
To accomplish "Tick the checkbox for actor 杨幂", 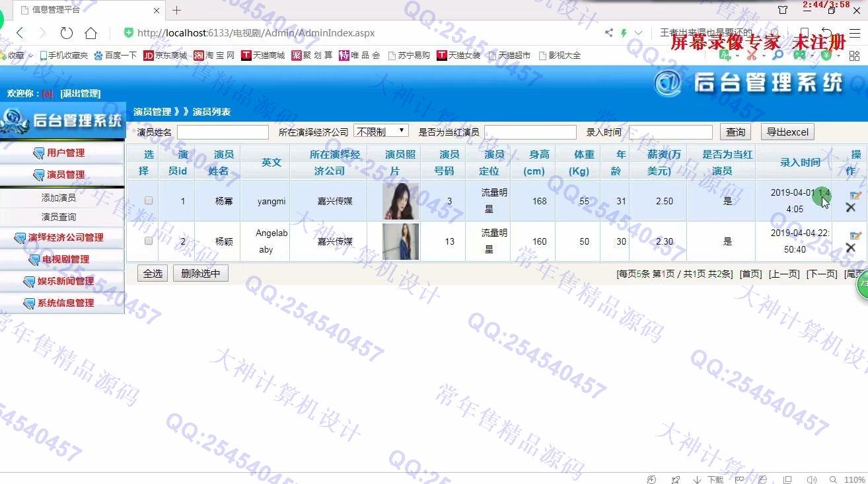I will [149, 200].
